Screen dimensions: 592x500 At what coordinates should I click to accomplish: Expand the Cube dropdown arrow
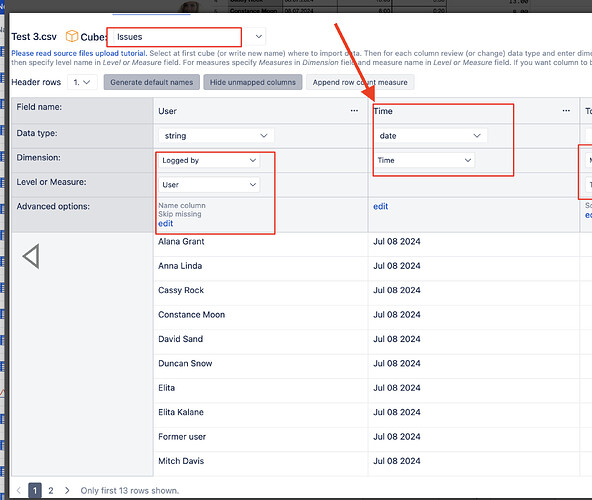point(258,37)
